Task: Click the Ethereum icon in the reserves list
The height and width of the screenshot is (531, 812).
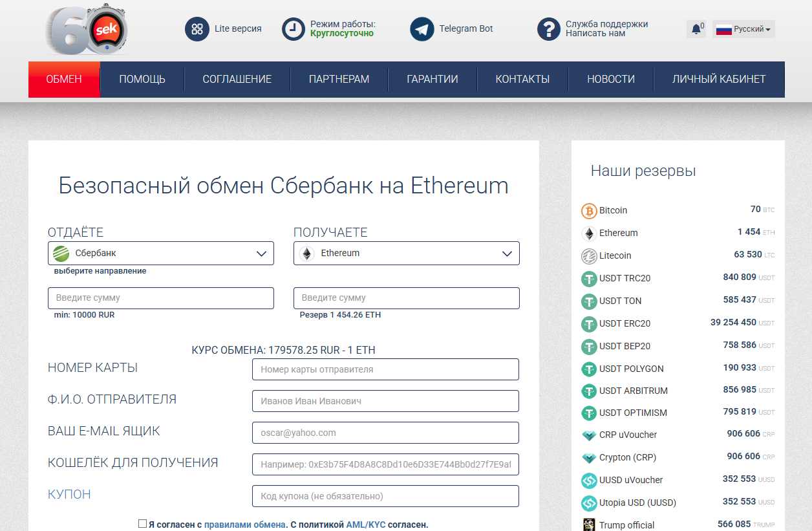Action: pos(589,233)
